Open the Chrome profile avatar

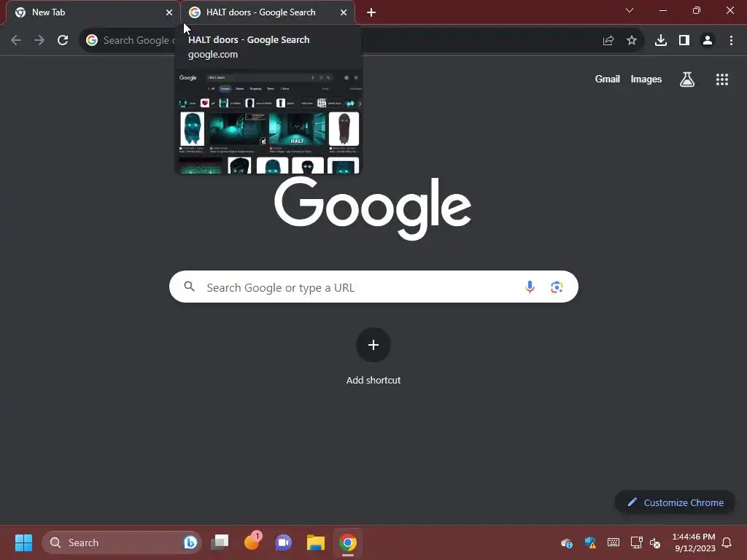click(x=708, y=41)
